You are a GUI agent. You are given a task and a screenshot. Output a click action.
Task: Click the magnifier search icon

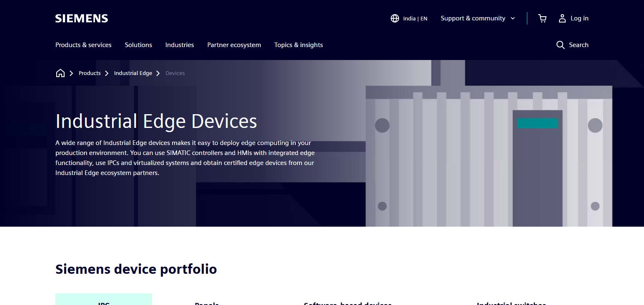click(x=561, y=45)
